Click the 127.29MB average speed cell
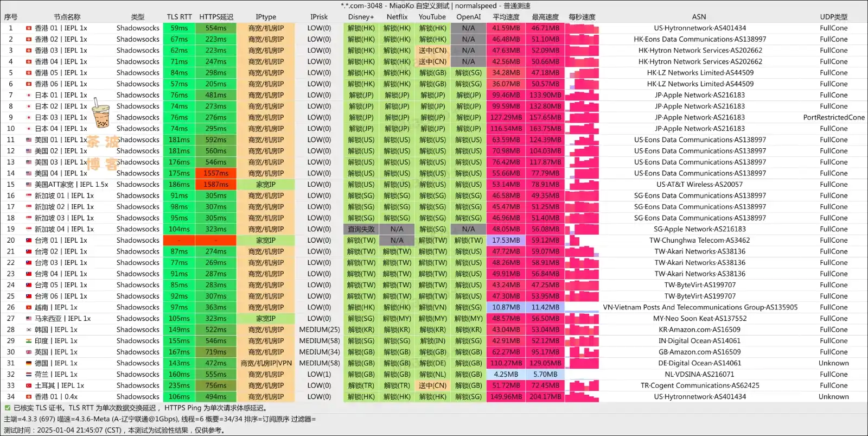Screen dimensions: 868x436 506,117
